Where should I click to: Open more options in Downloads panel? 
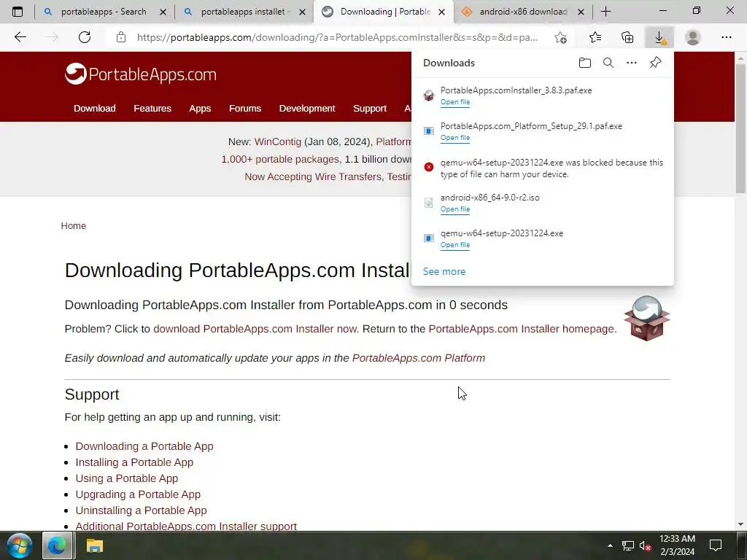631,63
